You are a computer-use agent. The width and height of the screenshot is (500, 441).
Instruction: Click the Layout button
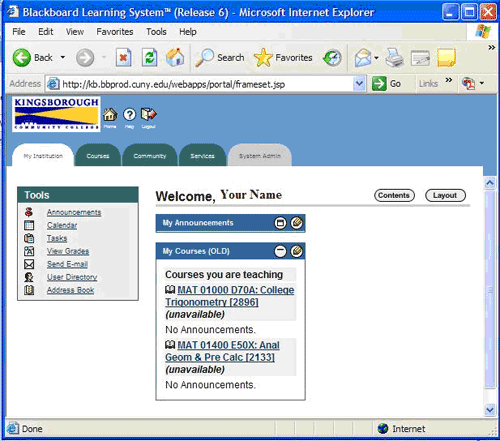point(445,195)
